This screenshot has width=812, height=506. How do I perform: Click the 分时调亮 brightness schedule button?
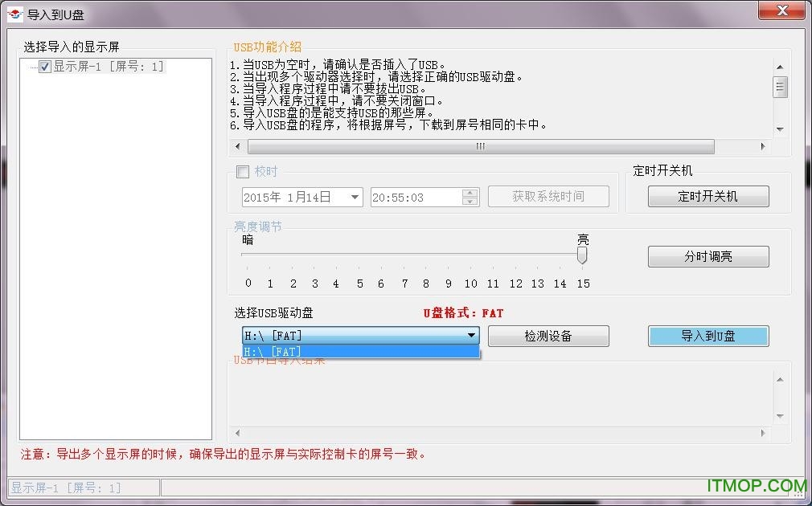click(x=707, y=256)
